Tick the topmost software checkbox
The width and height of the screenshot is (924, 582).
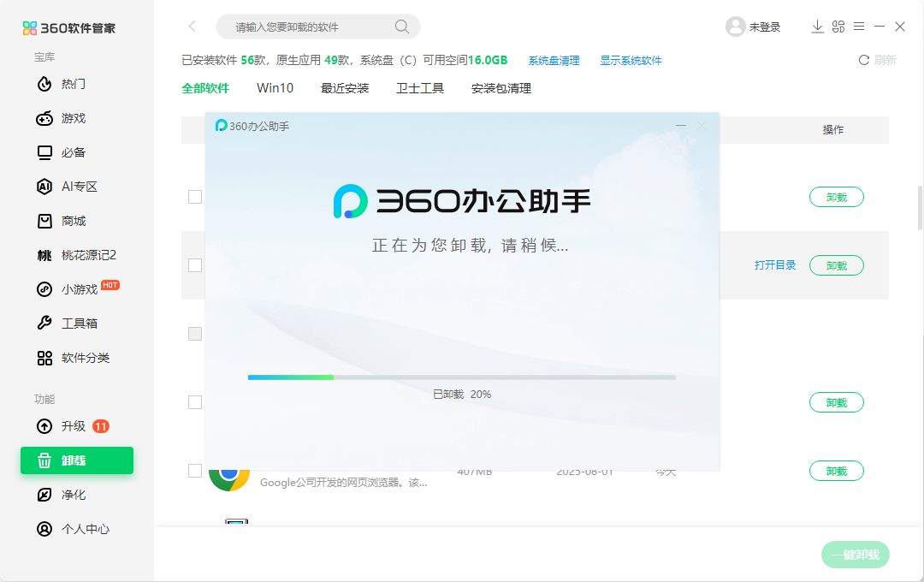click(194, 197)
